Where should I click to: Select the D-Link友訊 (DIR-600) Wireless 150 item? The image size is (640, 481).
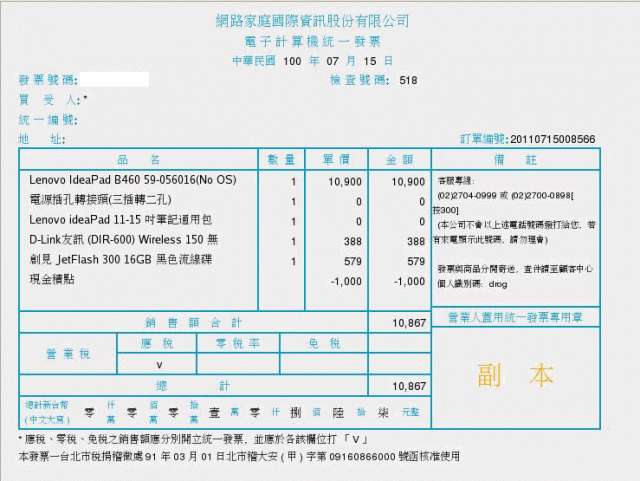pos(124,240)
